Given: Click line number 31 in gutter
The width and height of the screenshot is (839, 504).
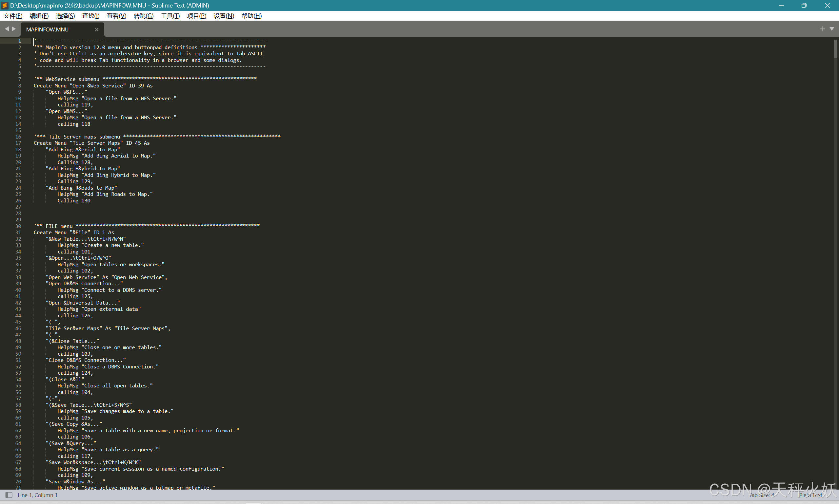Looking at the screenshot, I should [x=18, y=232].
